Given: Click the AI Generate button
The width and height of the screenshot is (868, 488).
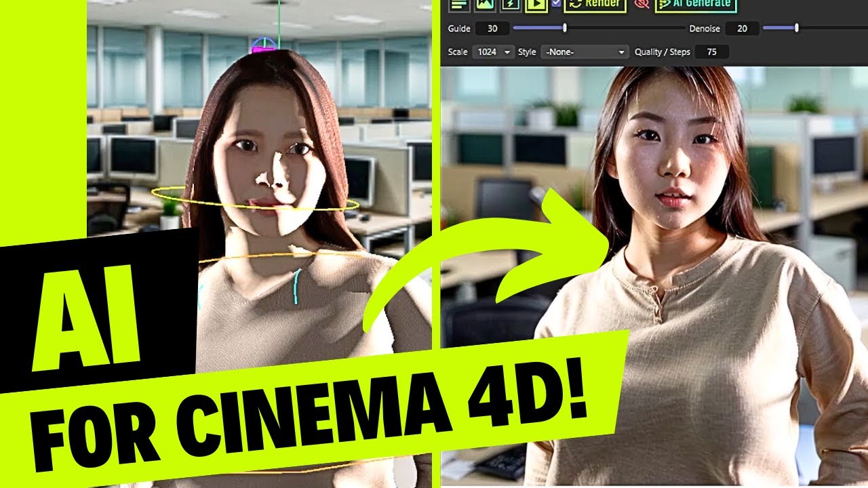Looking at the screenshot, I should (x=696, y=4).
